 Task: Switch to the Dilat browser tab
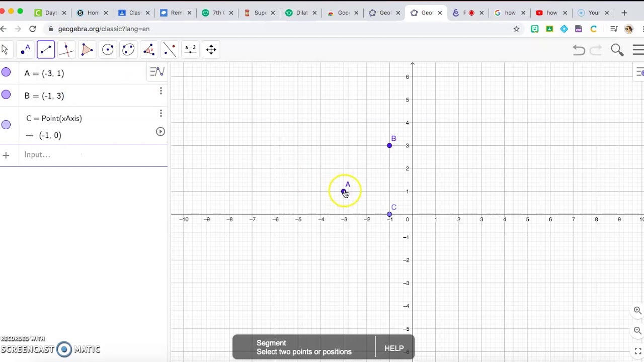[x=301, y=13]
